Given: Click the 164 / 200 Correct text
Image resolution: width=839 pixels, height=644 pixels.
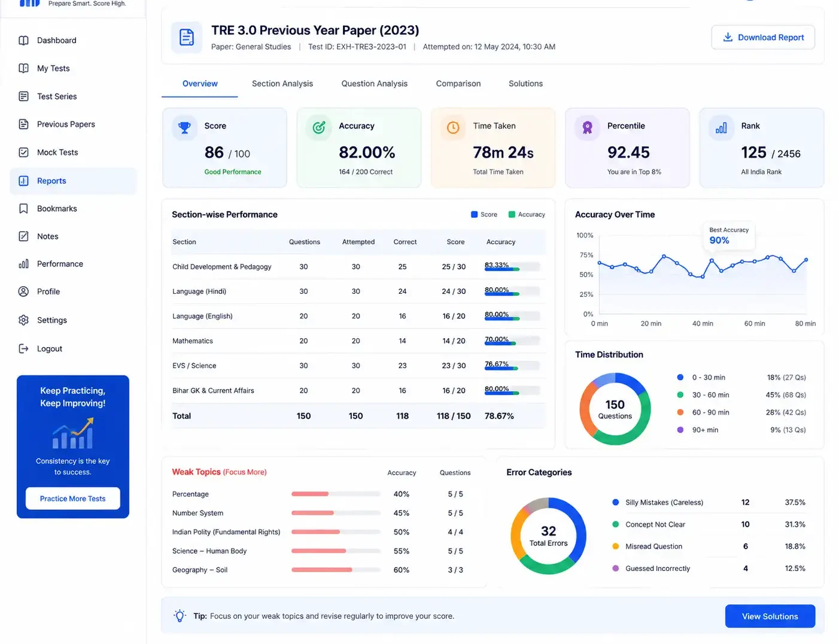Looking at the screenshot, I should (x=366, y=172).
